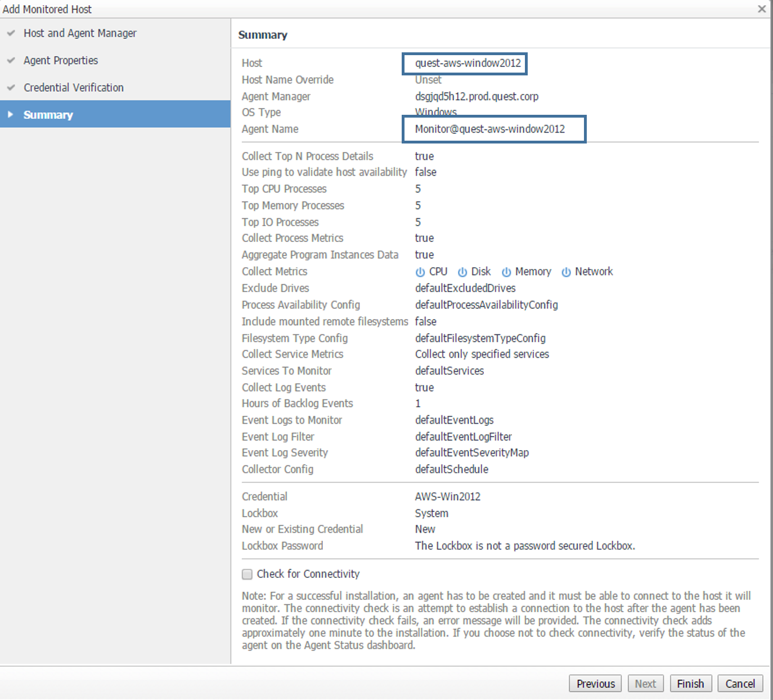This screenshot has width=773, height=700.
Task: Click the Network metric power icon
Action: pyautogui.click(x=566, y=272)
